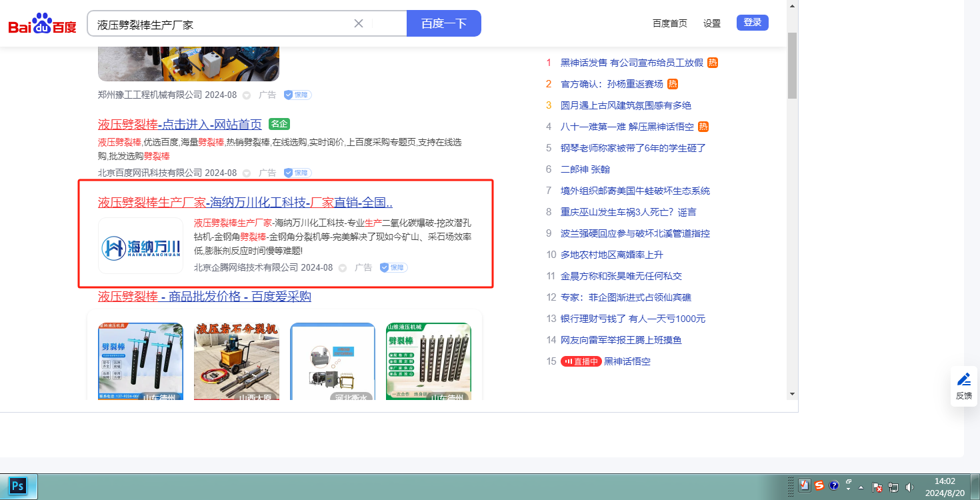Viewport: 980px width, 500px height.
Task: Click the 百度一下 search button
Action: click(444, 23)
